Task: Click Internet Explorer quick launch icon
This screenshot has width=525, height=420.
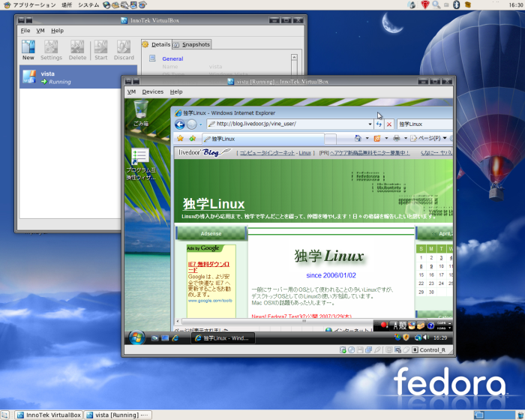Action: pyautogui.click(x=175, y=338)
